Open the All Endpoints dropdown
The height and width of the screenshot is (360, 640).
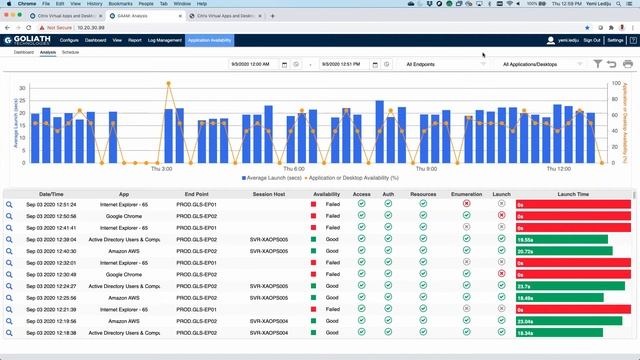445,64
